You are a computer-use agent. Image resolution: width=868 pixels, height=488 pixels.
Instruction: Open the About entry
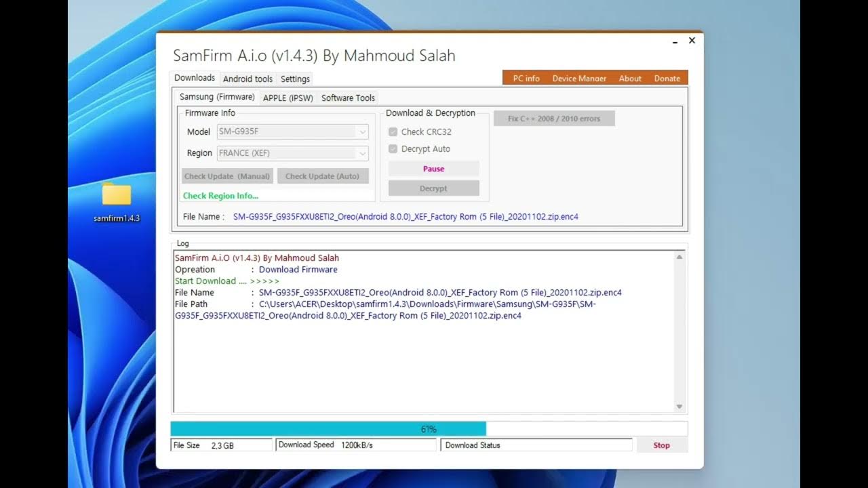coord(630,78)
